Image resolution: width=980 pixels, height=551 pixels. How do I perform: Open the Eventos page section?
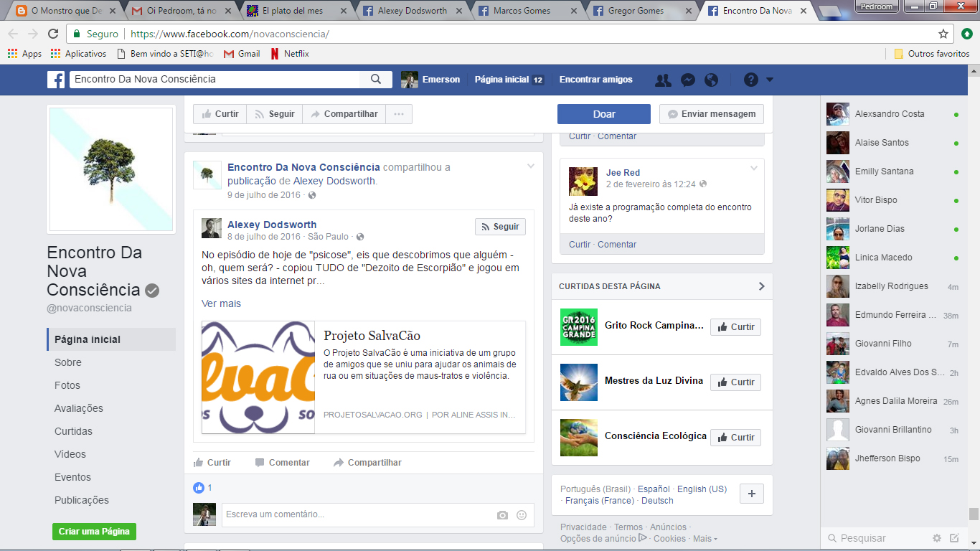[72, 477]
